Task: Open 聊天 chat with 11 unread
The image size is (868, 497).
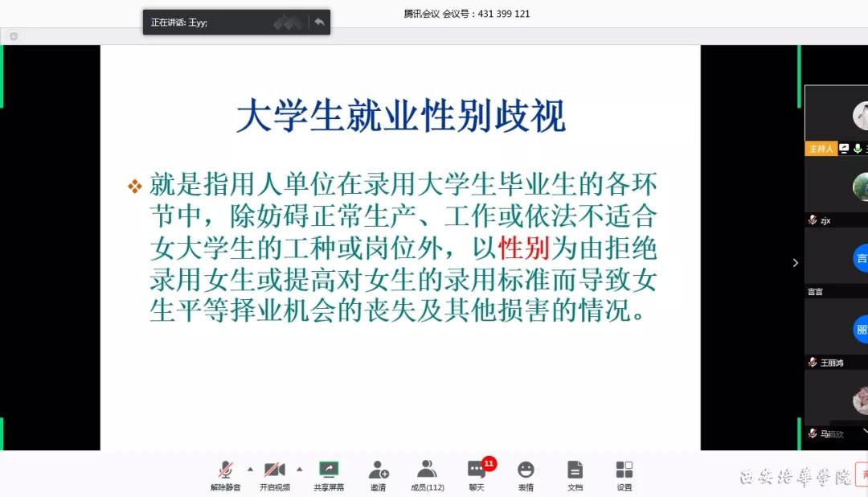Action: click(477, 474)
